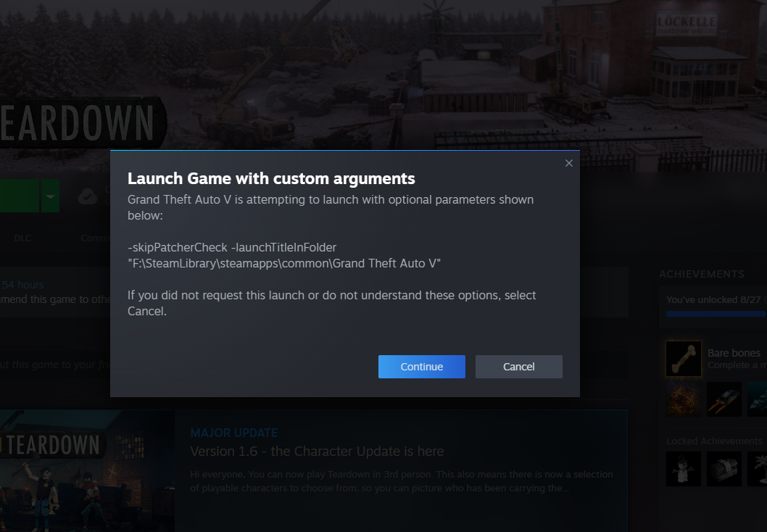Select the locked safe achievement icon
The width and height of the screenshot is (767, 532).
coord(724,469)
